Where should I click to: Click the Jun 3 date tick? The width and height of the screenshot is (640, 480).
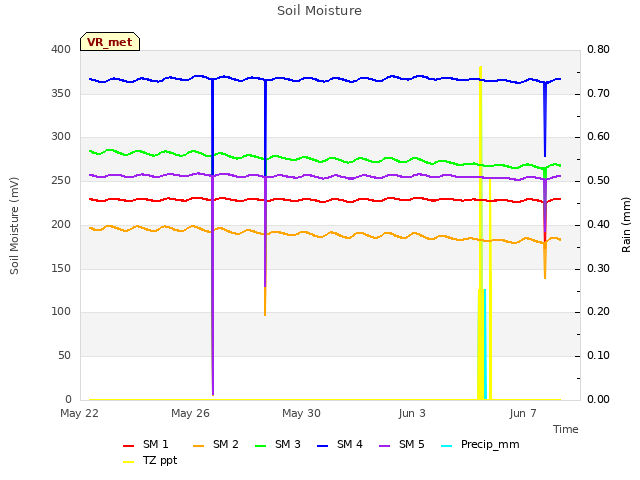tap(412, 413)
